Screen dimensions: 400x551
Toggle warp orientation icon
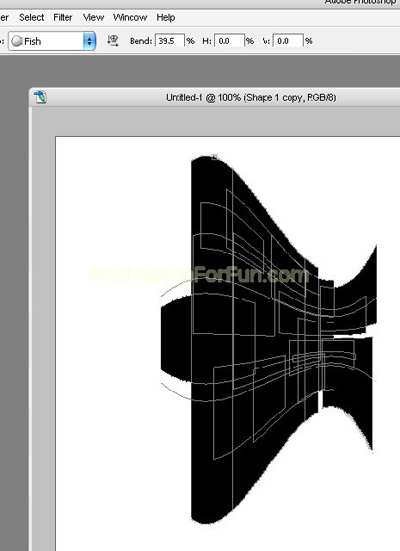point(113,41)
